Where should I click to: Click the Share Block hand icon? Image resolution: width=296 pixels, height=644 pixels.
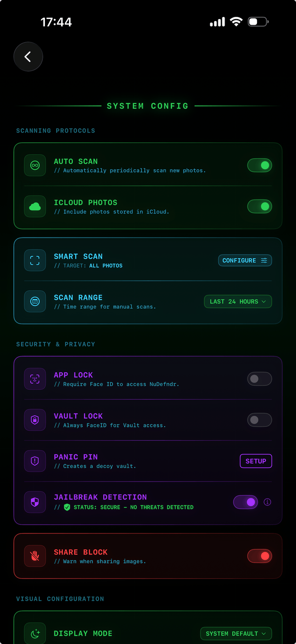tap(35, 556)
